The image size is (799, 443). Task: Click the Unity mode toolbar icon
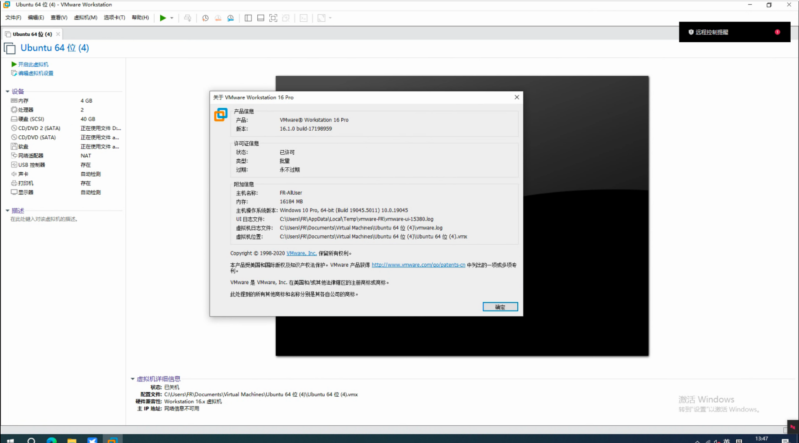pyautogui.click(x=286, y=18)
